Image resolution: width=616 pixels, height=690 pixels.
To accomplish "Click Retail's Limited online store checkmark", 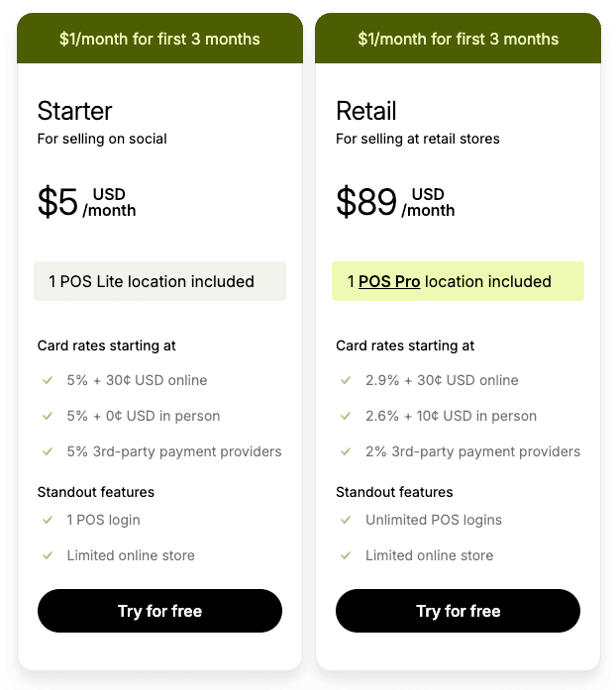I will click(345, 555).
